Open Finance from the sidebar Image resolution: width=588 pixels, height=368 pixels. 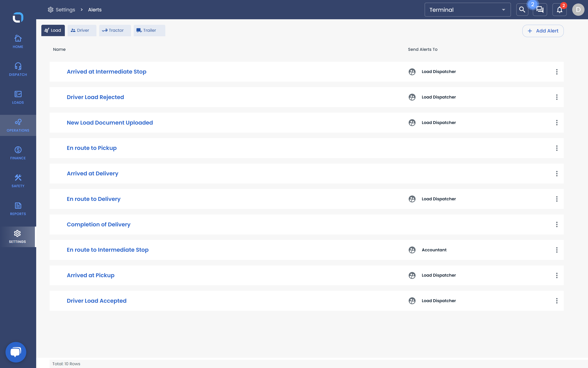point(18,153)
